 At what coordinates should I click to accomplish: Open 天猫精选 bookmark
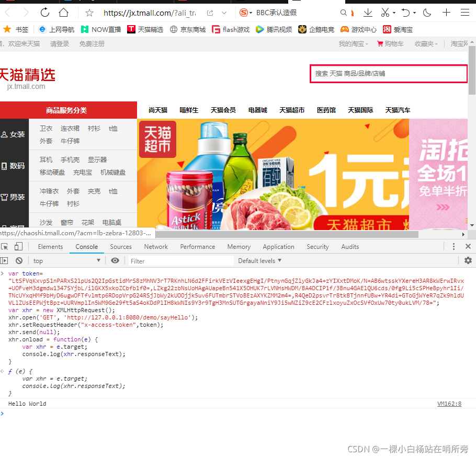pyautogui.click(x=145, y=29)
